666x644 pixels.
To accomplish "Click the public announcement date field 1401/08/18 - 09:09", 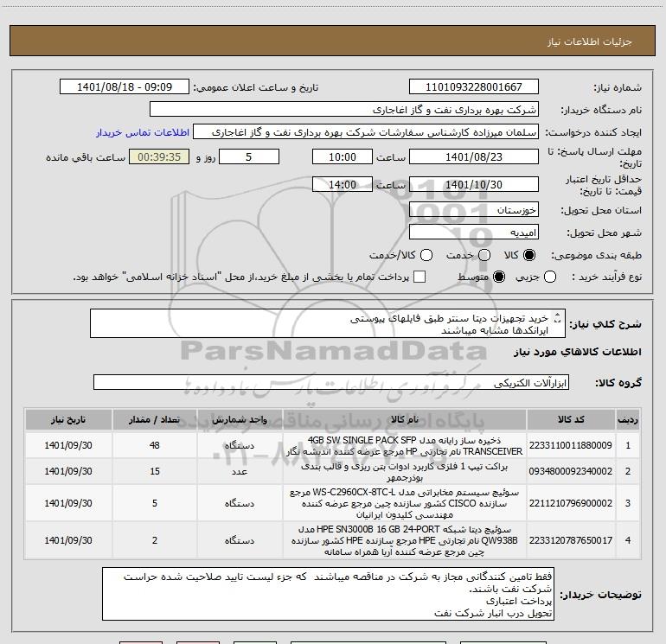I will 125,87.
